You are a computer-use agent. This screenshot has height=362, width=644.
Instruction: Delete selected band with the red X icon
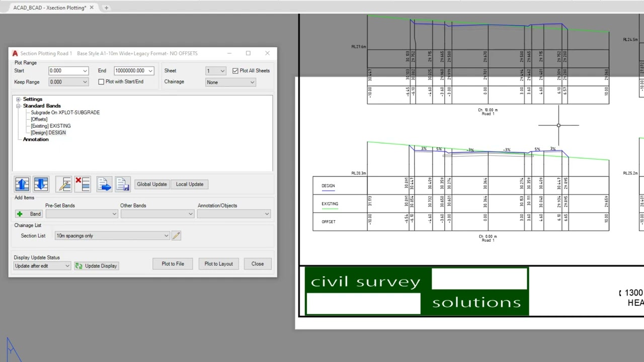click(x=83, y=184)
